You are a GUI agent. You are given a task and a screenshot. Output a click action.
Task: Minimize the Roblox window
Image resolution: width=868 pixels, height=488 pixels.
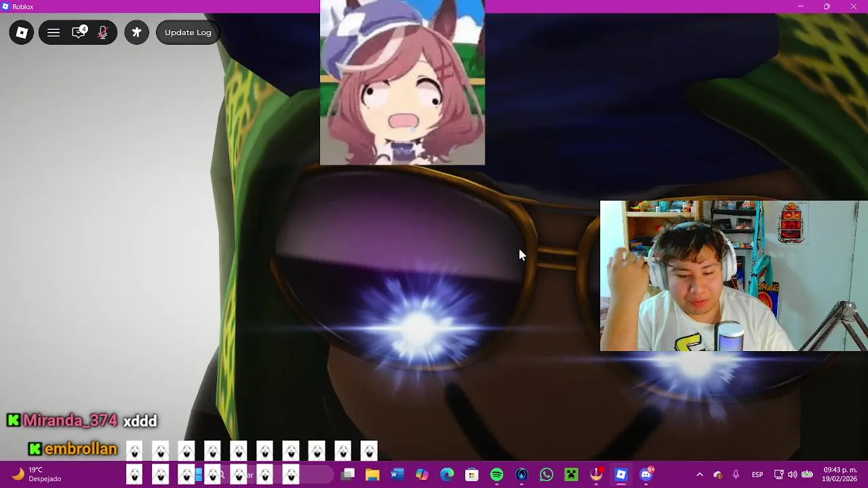(x=800, y=6)
